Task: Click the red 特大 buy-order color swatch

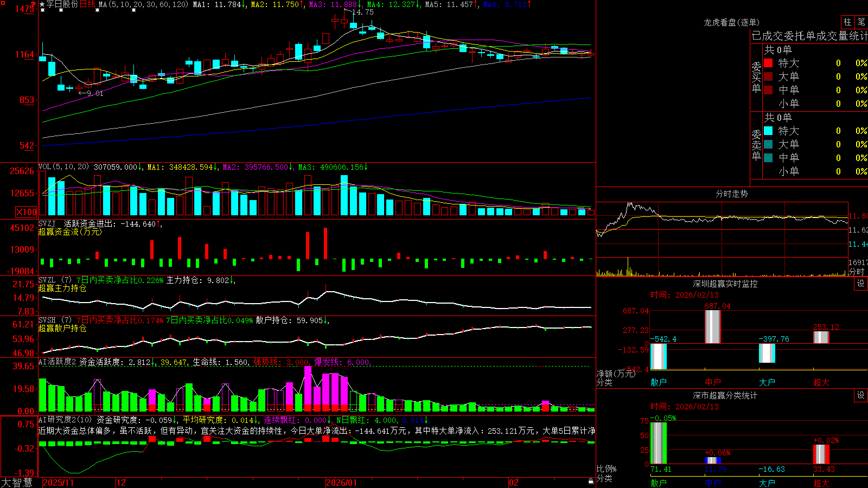Action: coord(768,63)
